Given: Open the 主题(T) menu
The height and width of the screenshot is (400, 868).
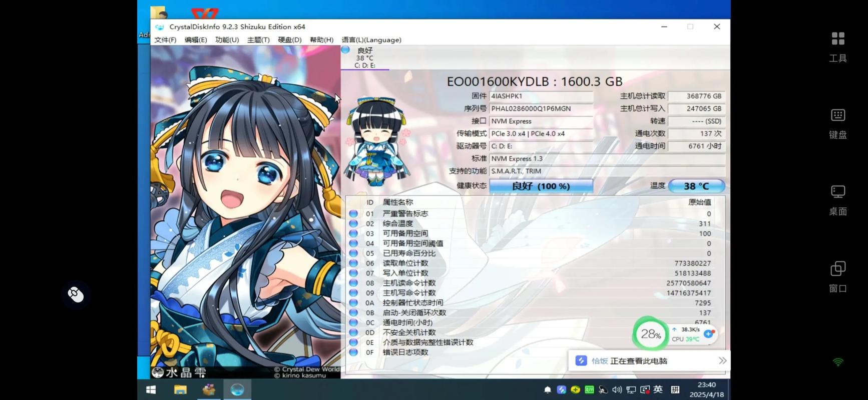Looking at the screenshot, I should pyautogui.click(x=258, y=40).
